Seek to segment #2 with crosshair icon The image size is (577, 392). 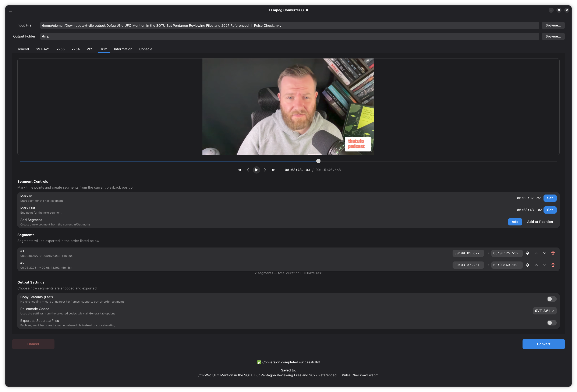[x=528, y=265]
